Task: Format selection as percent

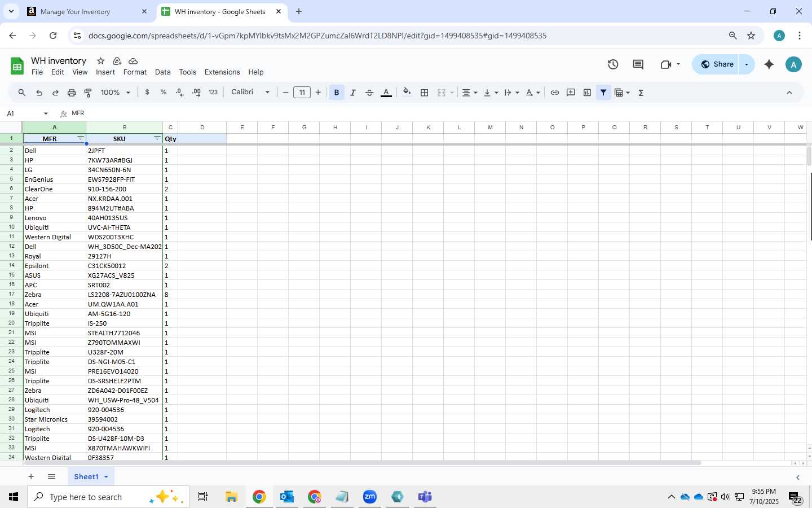Action: 164,92
